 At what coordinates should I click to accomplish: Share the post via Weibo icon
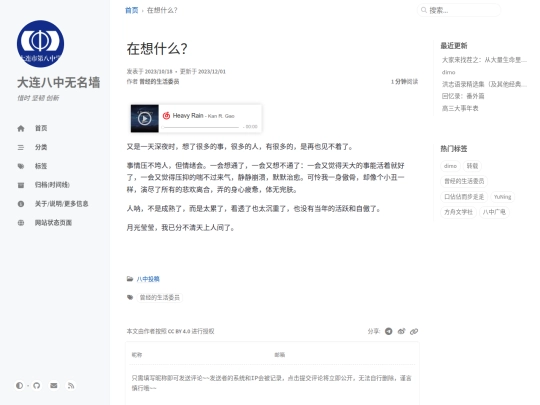pyautogui.click(x=401, y=331)
